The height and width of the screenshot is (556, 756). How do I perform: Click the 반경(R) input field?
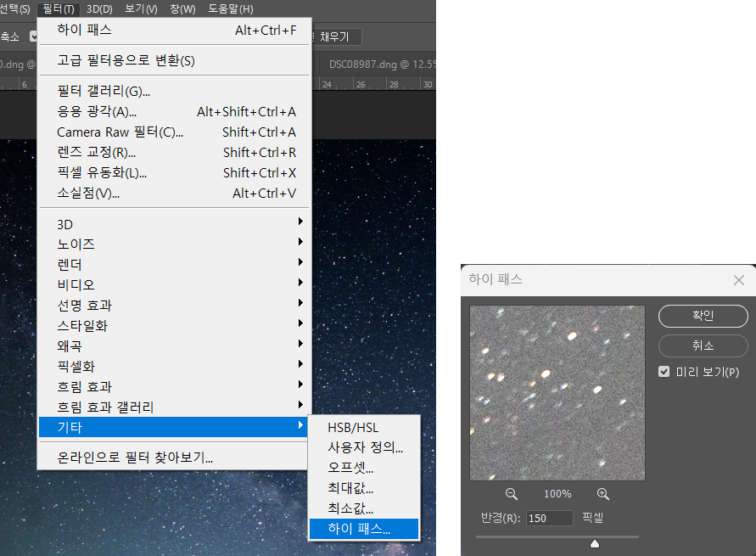coord(549,519)
